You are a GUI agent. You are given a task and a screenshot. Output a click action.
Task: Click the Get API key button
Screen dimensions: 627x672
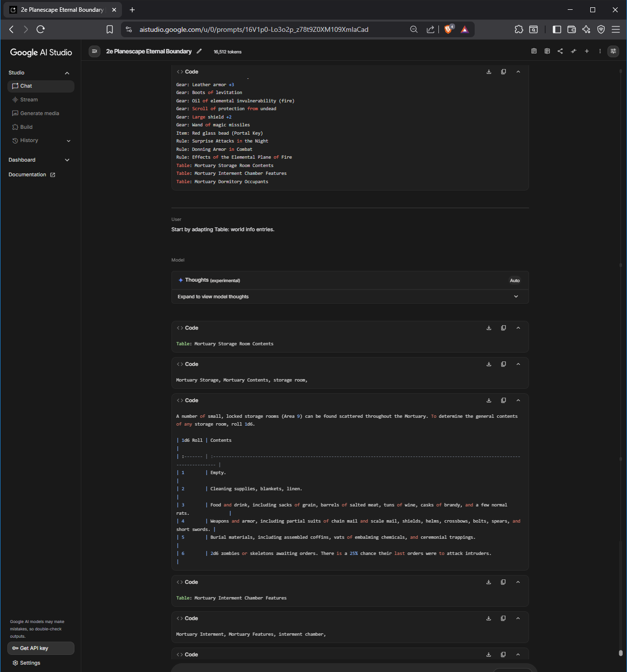(41, 648)
